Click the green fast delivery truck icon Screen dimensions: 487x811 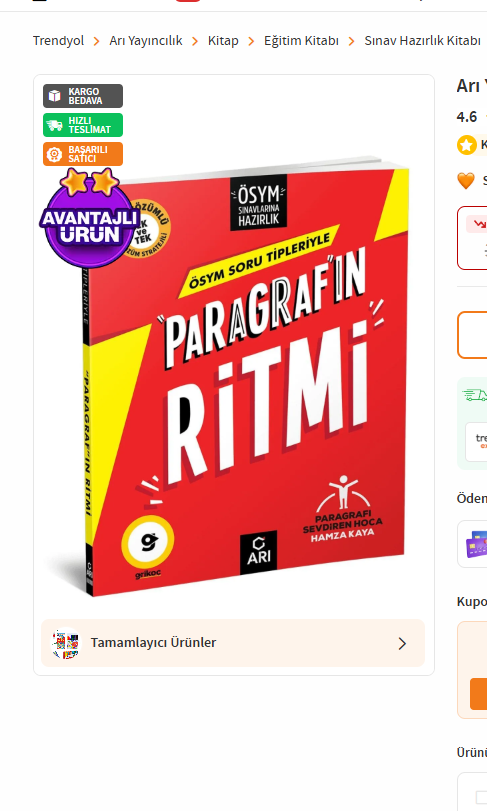click(475, 395)
